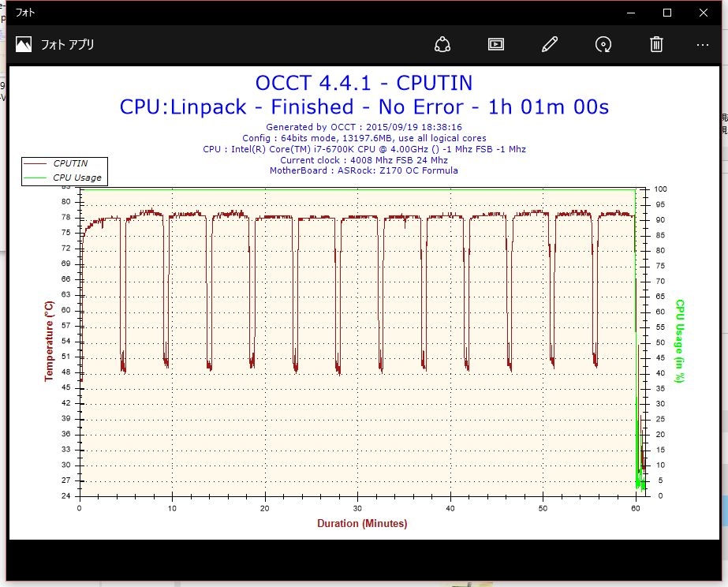Viewport: 728px width, 587px height.
Task: Minimize the フォト window
Action: (630, 13)
